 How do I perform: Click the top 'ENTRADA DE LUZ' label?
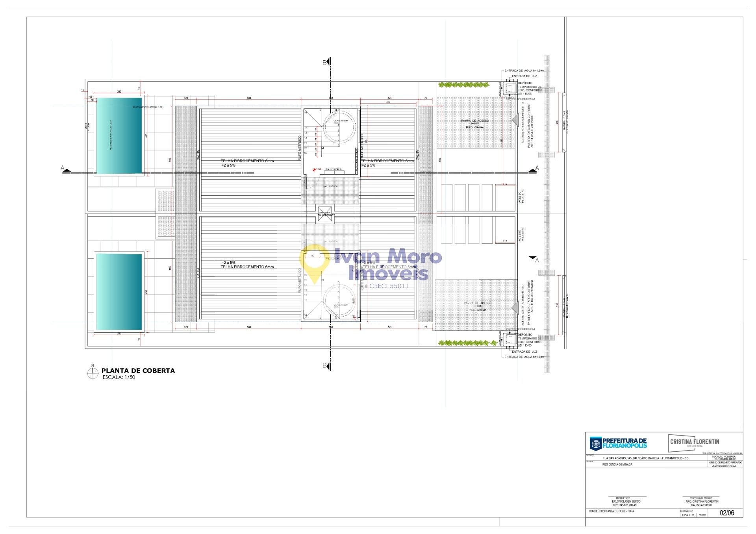click(524, 76)
